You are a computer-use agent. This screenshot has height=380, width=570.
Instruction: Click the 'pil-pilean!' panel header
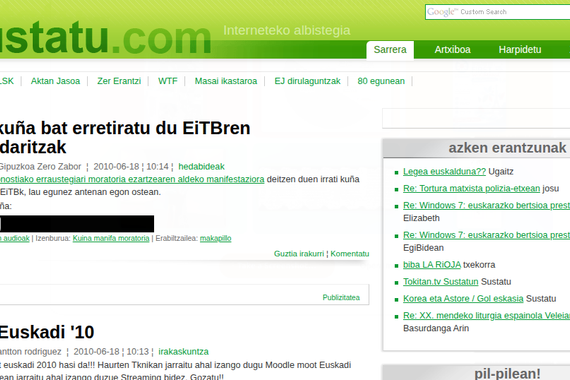click(x=477, y=373)
